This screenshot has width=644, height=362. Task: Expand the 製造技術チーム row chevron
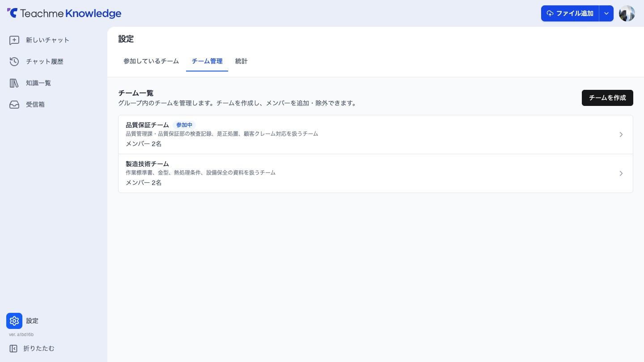(621, 173)
